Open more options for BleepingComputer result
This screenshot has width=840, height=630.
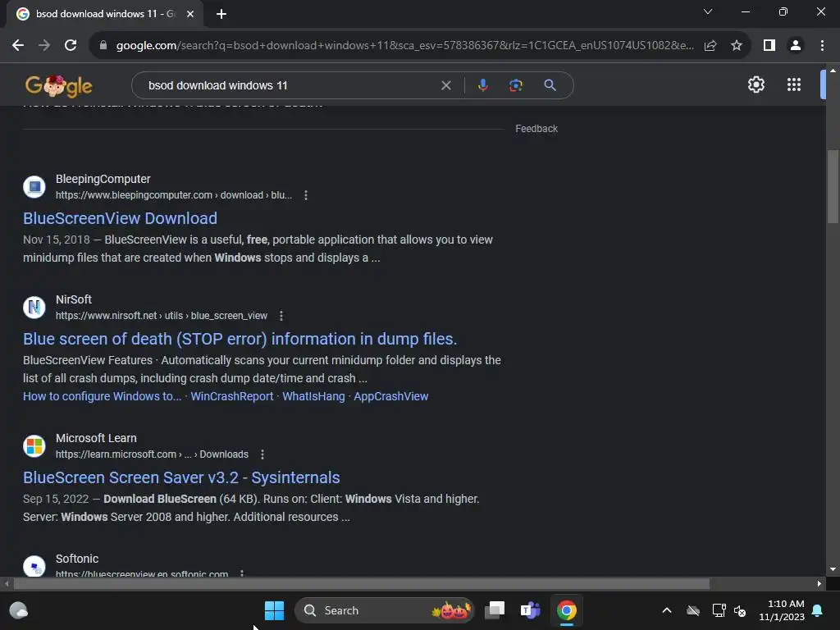[x=306, y=195]
